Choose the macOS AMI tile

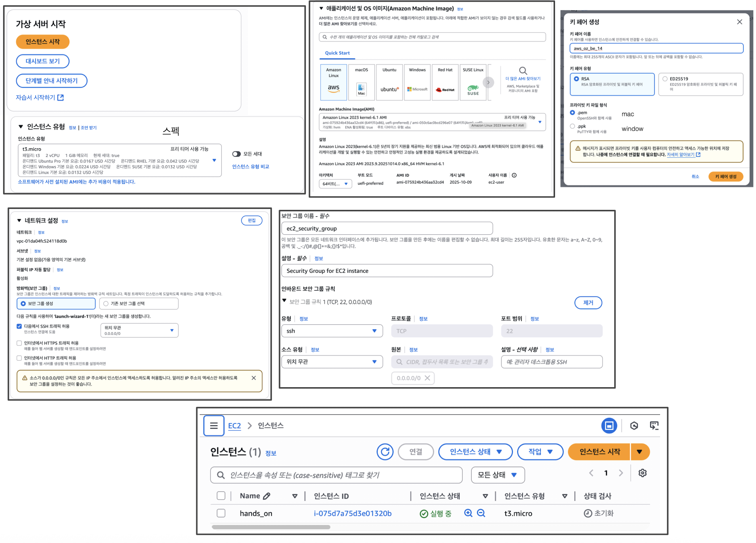tap(361, 82)
